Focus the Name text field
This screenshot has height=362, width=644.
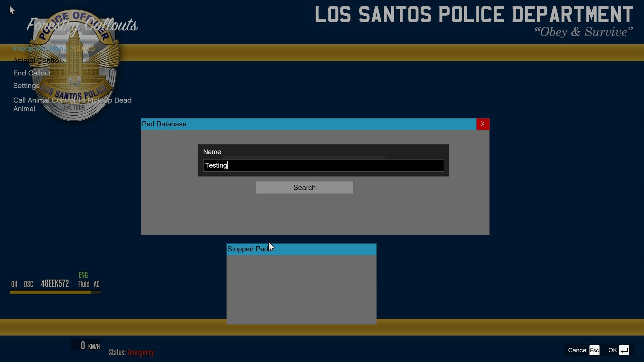(x=323, y=166)
